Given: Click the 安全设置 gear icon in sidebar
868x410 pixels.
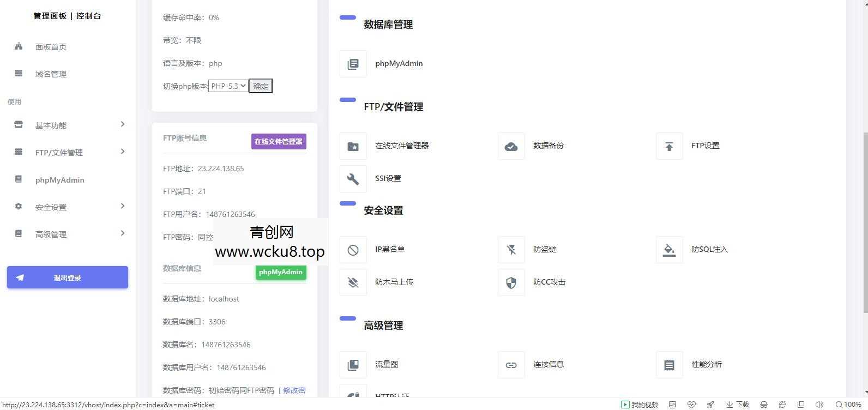Looking at the screenshot, I should pyautogui.click(x=19, y=207).
